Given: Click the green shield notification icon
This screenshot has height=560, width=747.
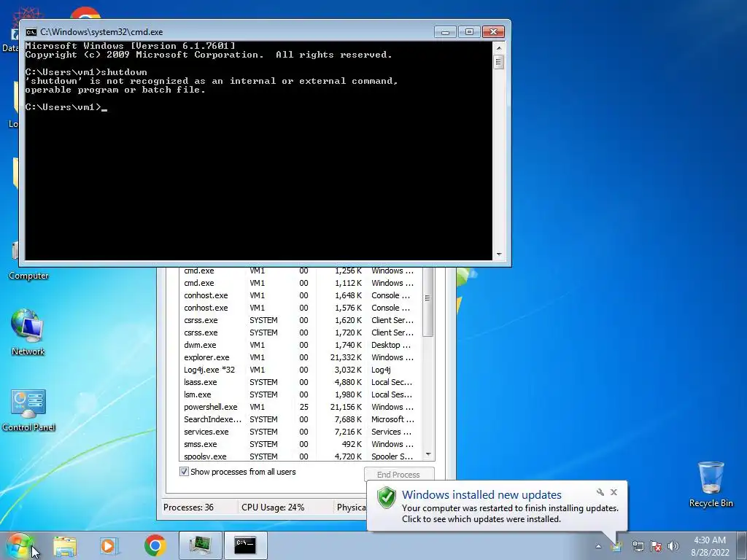Looking at the screenshot, I should (x=387, y=498).
